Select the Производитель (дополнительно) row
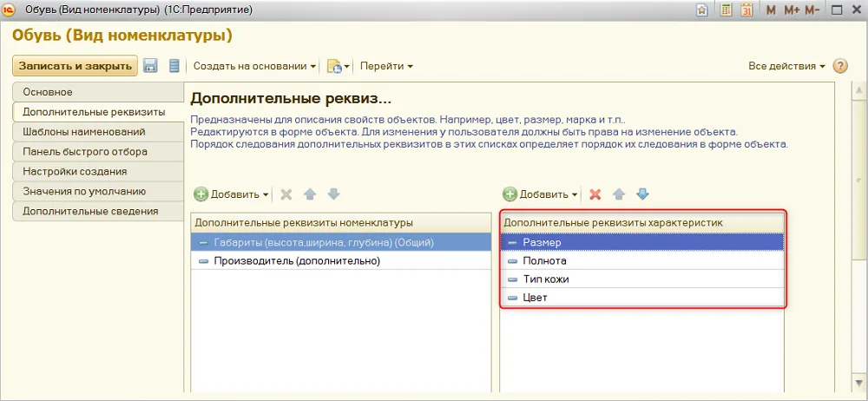 pyautogui.click(x=341, y=261)
